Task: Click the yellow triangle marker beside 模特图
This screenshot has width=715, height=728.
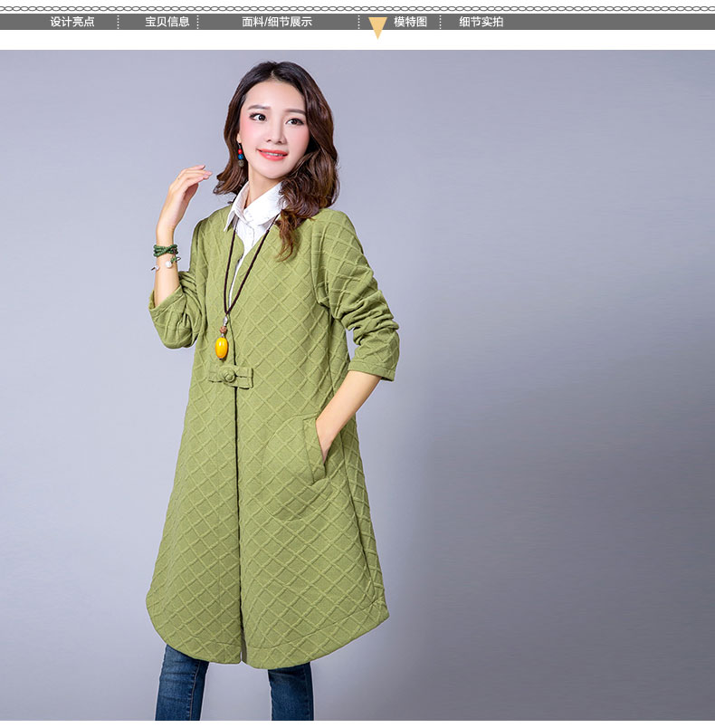Action: [377, 27]
